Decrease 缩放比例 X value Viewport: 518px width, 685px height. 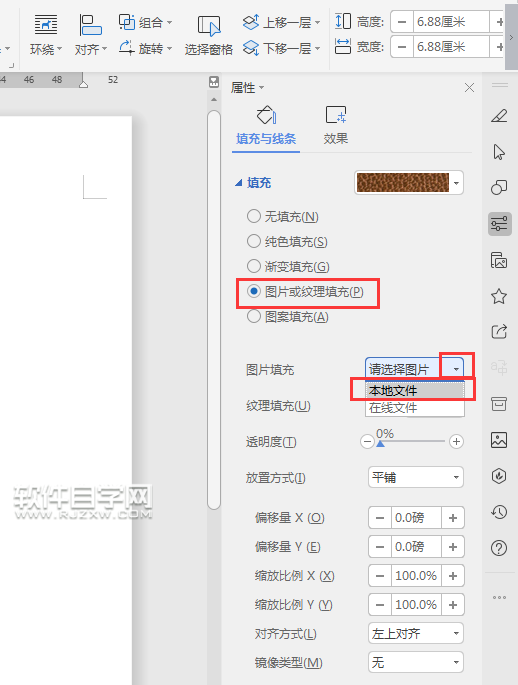[380, 576]
